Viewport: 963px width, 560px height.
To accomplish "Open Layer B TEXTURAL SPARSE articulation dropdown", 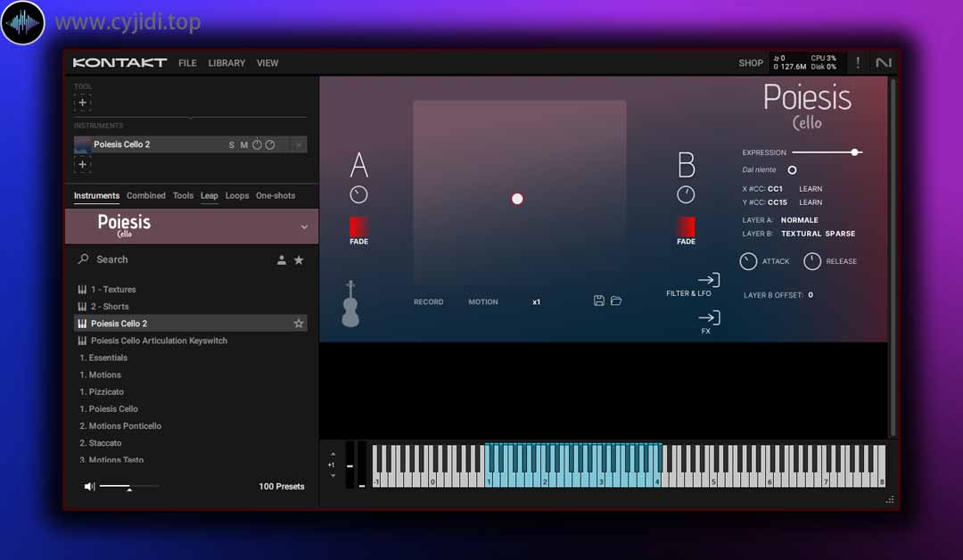I will coord(818,234).
